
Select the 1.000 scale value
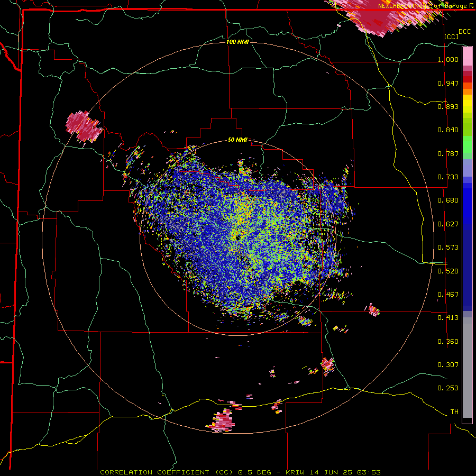(x=448, y=59)
